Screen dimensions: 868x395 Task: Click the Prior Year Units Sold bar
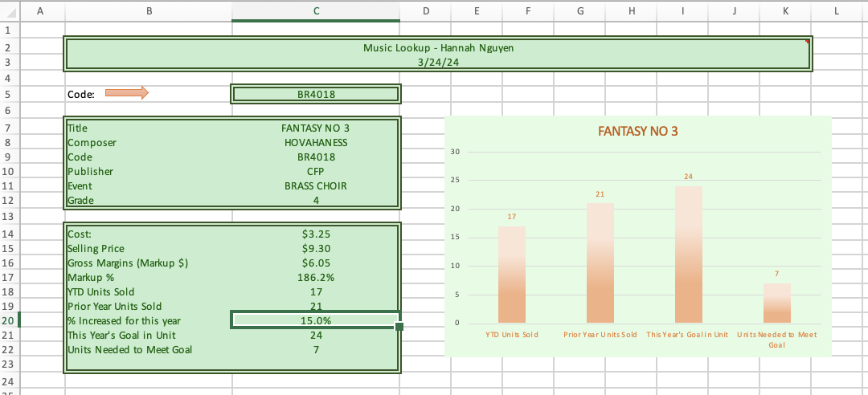point(600,263)
